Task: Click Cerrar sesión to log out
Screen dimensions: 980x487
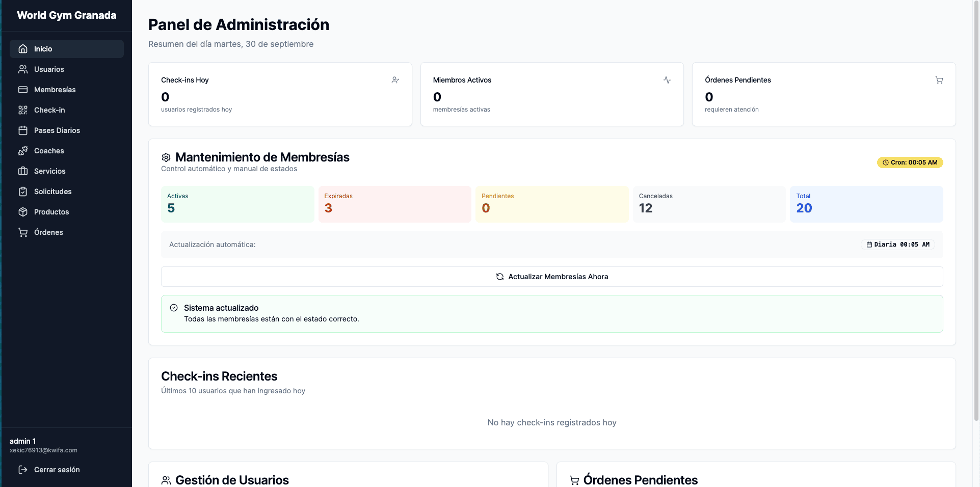Action: coord(57,470)
